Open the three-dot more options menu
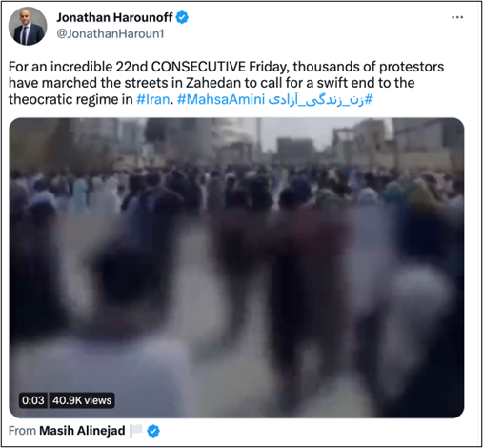483x448 pixels. (x=457, y=17)
